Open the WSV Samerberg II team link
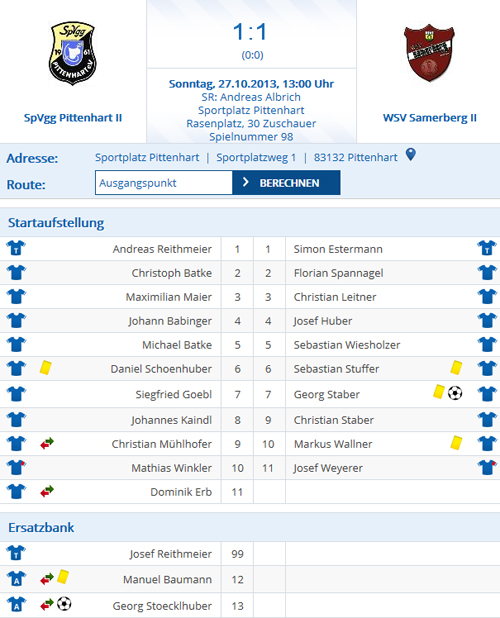The image size is (500, 618). click(x=430, y=118)
